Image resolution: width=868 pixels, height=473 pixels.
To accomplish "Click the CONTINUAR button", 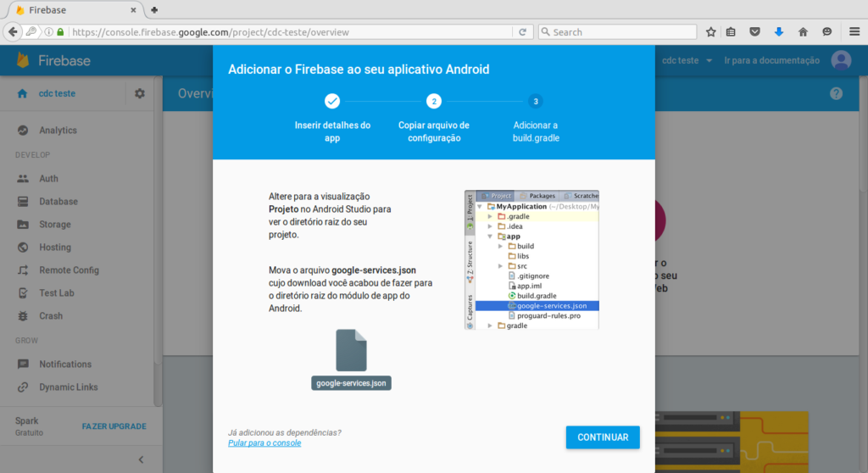I will 603,437.
